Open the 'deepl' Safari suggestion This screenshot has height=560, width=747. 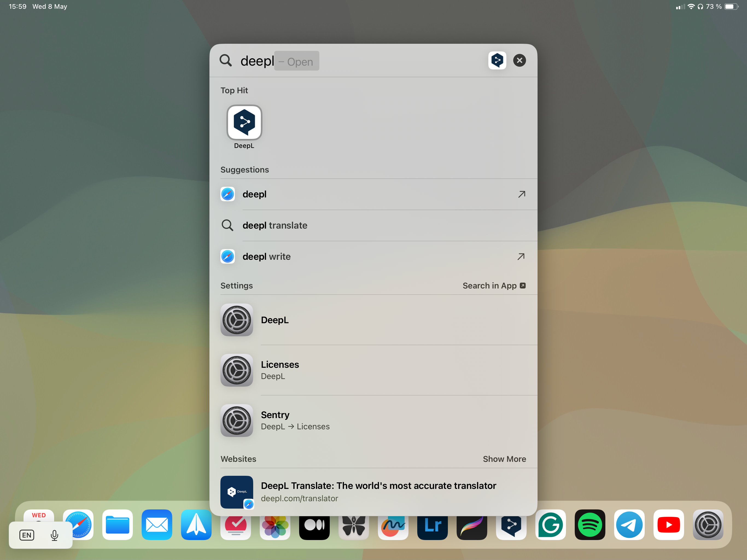click(255, 194)
